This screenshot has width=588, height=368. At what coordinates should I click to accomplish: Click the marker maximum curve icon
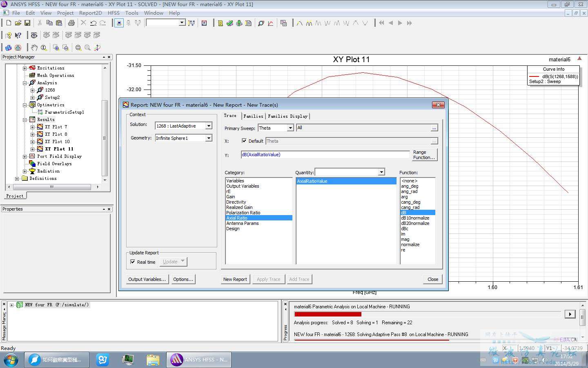coord(300,23)
